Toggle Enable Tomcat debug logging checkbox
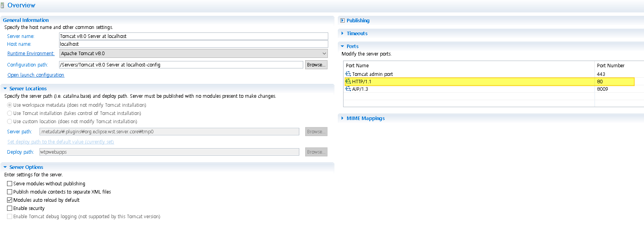Image resolution: width=644 pixels, height=226 pixels. point(9,216)
